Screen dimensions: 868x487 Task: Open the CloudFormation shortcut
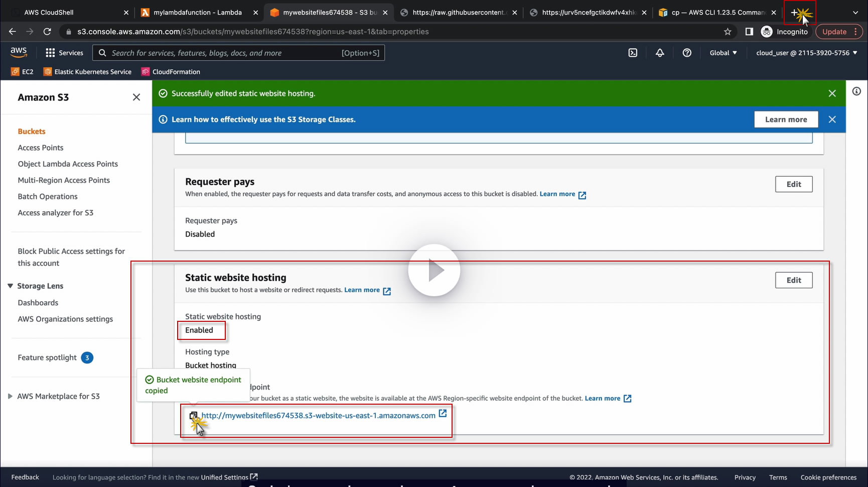[171, 72]
